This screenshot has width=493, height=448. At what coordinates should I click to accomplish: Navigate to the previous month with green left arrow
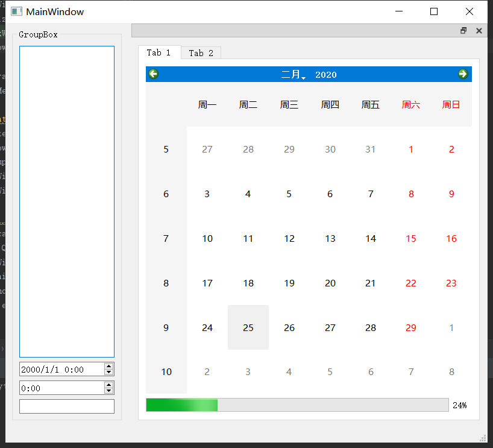153,74
